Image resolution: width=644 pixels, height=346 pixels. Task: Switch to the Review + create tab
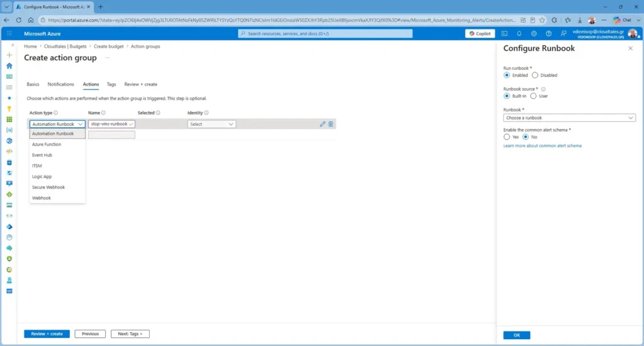point(141,84)
